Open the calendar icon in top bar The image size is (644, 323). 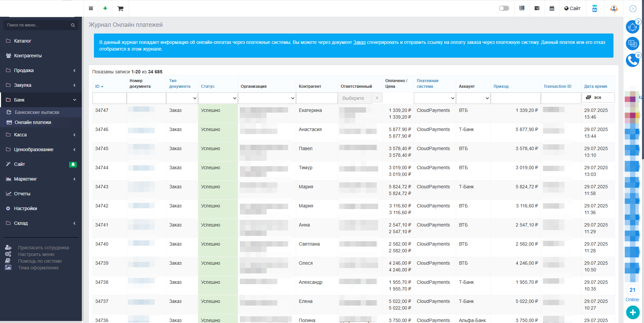552,8
